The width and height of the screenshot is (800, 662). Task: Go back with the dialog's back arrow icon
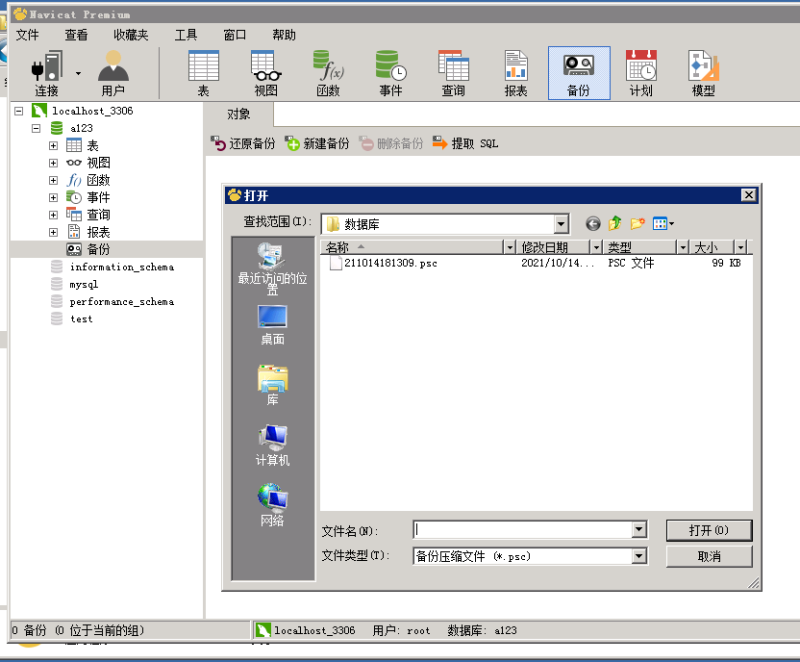[593, 223]
